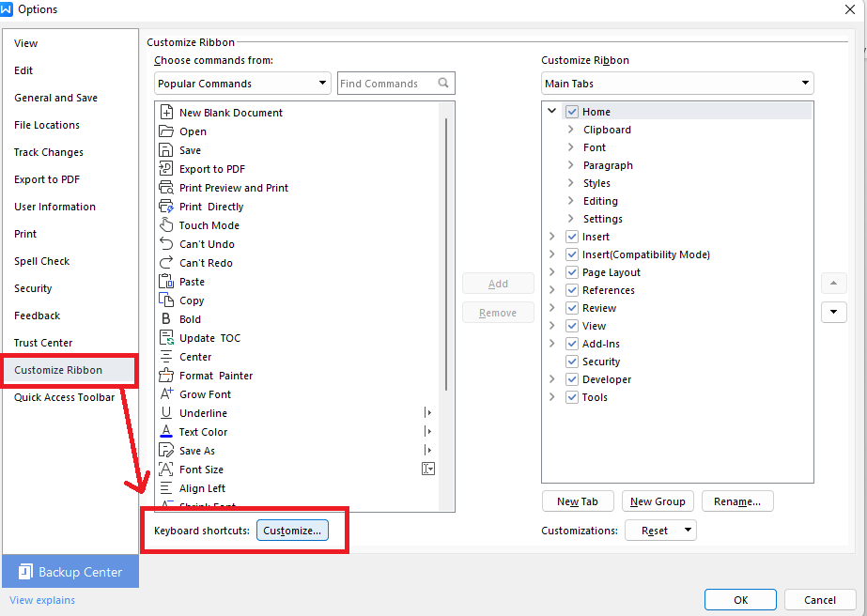Open the Backup Center
The image size is (867, 616).
tap(70, 571)
